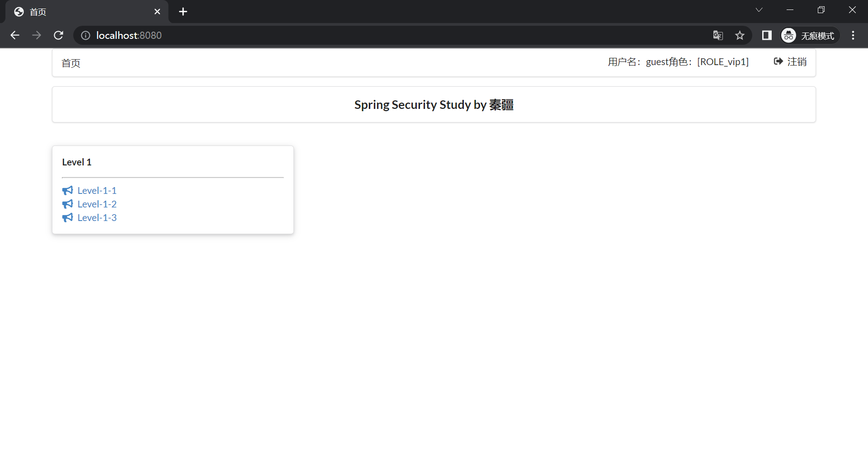
Task: Minimize the browser window
Action: pyautogui.click(x=790, y=10)
